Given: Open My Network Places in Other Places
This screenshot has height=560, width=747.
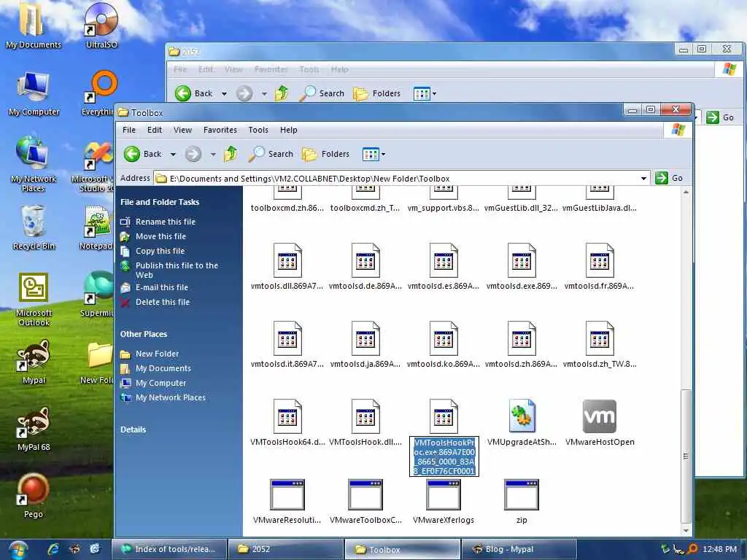Looking at the screenshot, I should pyautogui.click(x=171, y=397).
